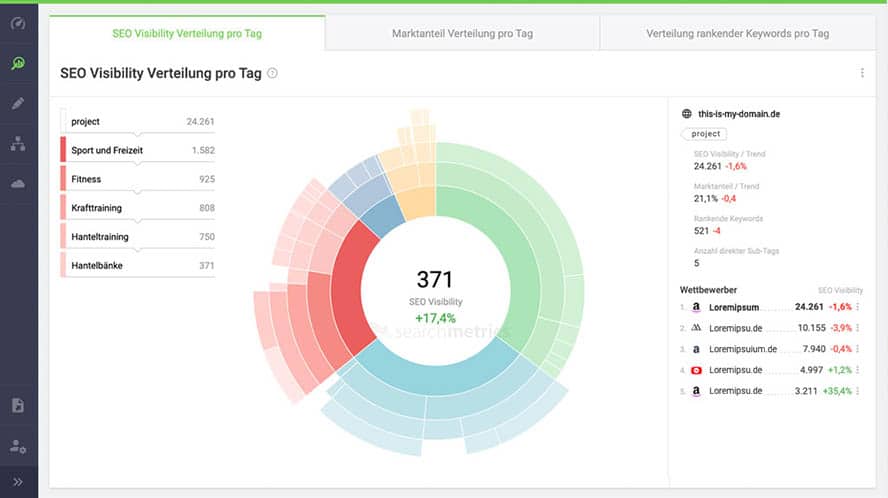Click the SEO Visibility value 24.261 -1,6%
The width and height of the screenshot is (888, 498).
720,166
